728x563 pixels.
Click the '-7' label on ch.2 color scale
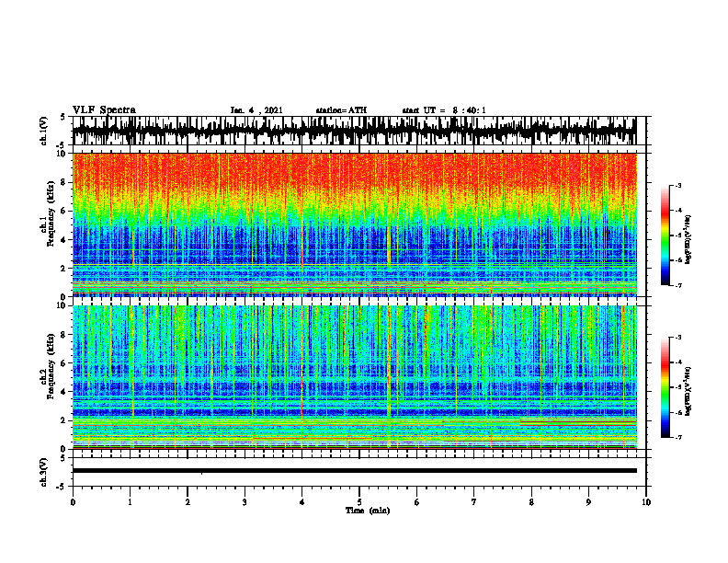(x=677, y=437)
